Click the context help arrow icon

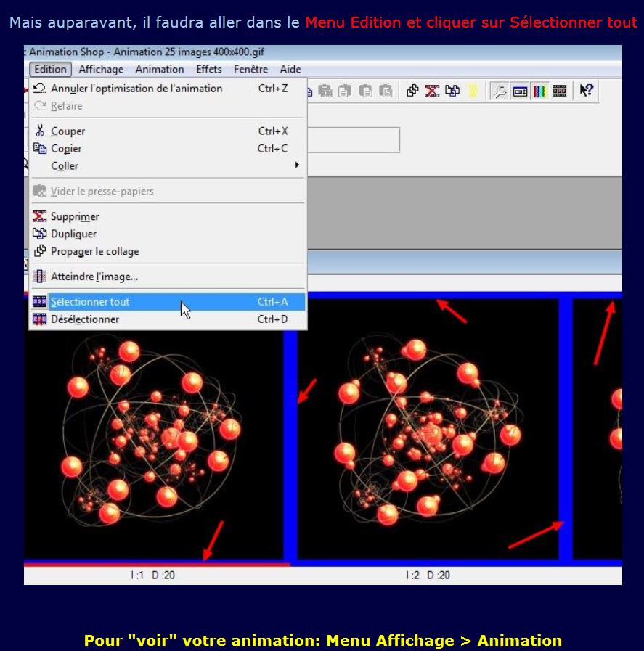coord(586,91)
